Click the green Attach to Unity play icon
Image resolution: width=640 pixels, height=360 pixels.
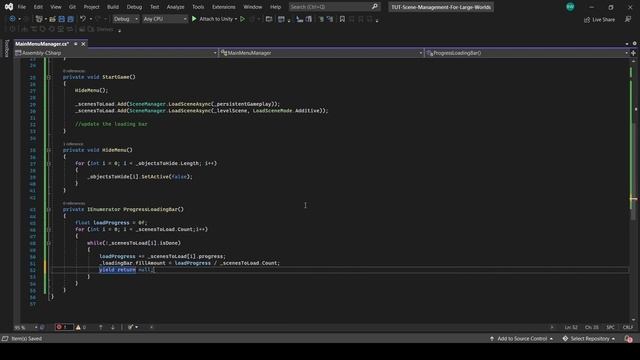tap(194, 19)
